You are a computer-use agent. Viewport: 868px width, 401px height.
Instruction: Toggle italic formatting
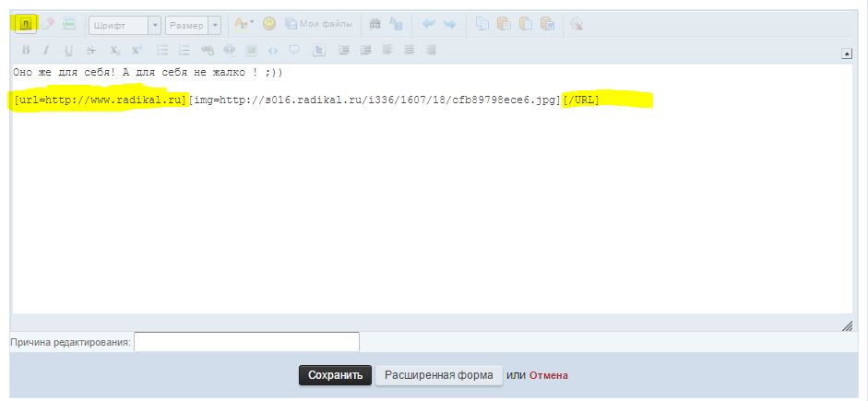46,50
